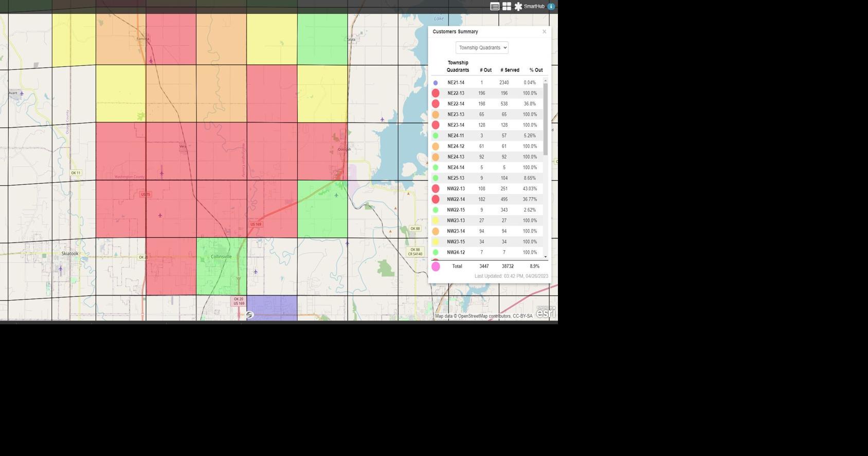Open the SmartHub asterisk icon
Viewport: 868px width, 456px height.
518,7
